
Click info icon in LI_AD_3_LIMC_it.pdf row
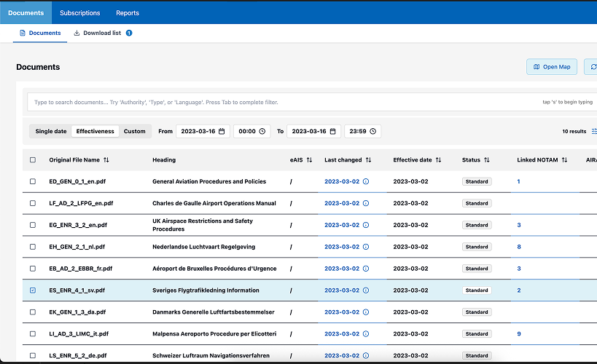coord(366,334)
